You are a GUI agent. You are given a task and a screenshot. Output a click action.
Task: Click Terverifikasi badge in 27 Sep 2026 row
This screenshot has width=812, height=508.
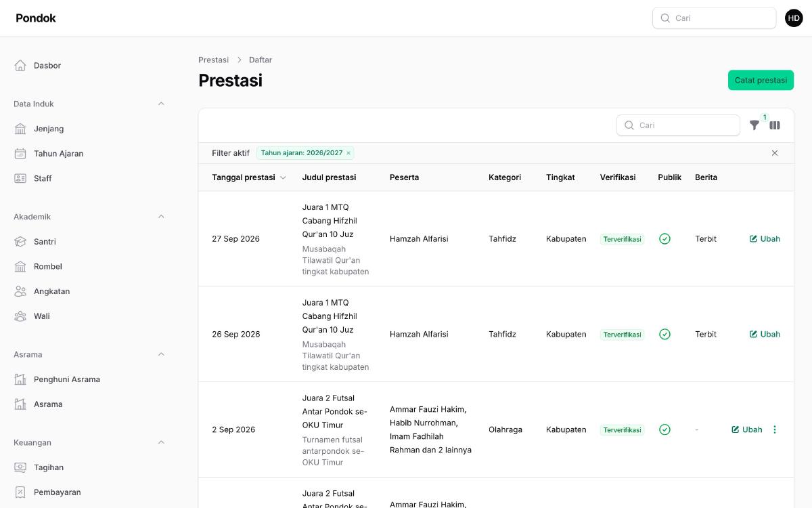coord(622,239)
